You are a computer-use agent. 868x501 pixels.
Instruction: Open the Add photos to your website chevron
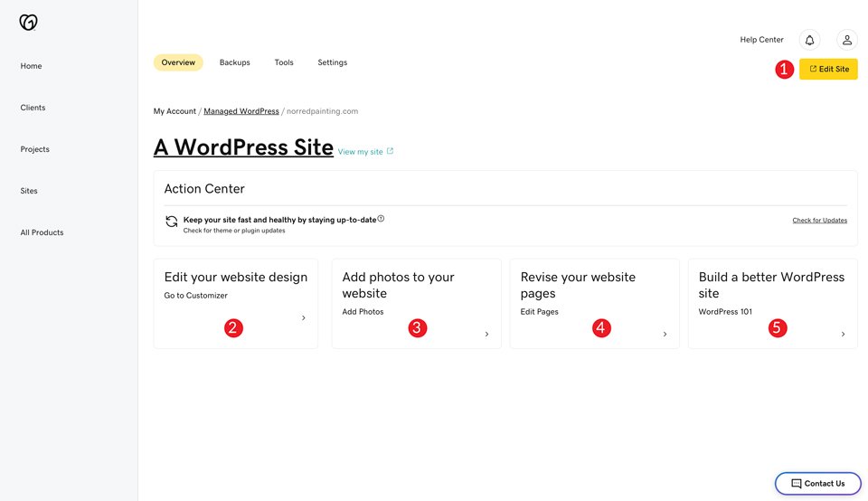pos(486,334)
